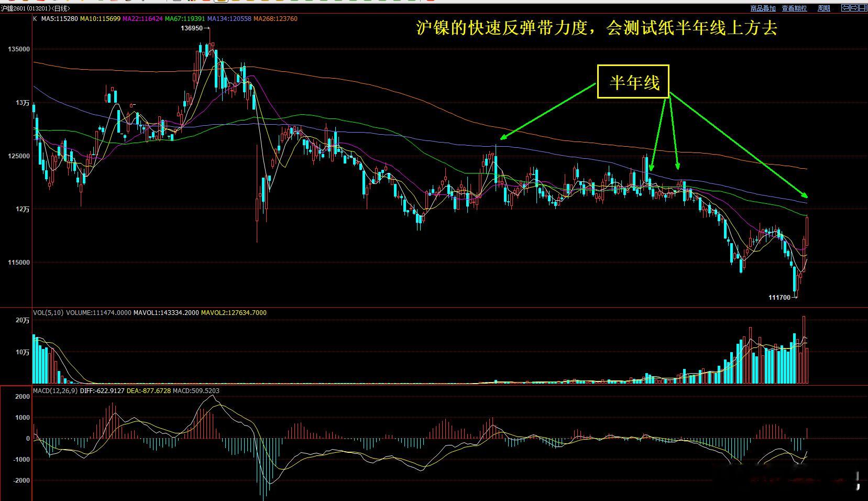The width and height of the screenshot is (868, 501).
Task: Open 查看期权 to view options
Action: pyautogui.click(x=794, y=8)
